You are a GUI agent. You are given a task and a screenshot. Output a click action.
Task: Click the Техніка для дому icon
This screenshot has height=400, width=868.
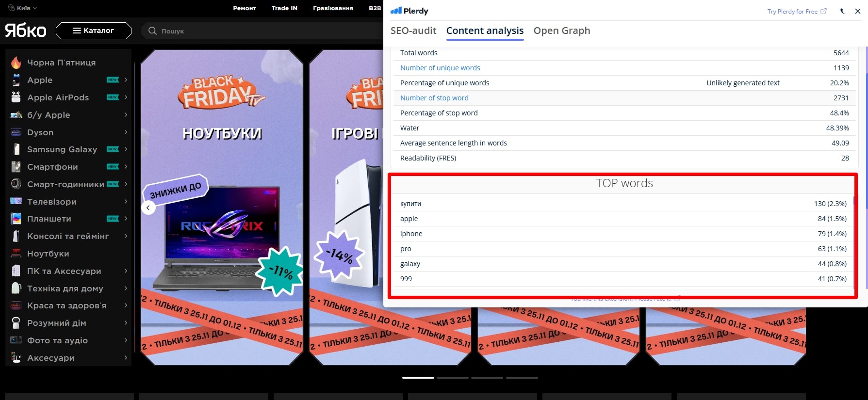[16, 288]
